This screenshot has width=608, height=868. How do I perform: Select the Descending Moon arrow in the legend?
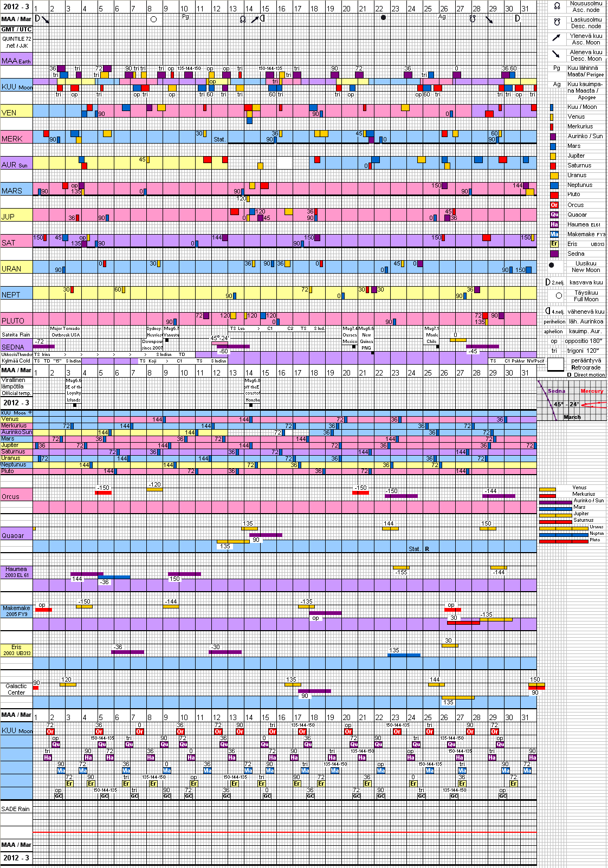(x=556, y=54)
